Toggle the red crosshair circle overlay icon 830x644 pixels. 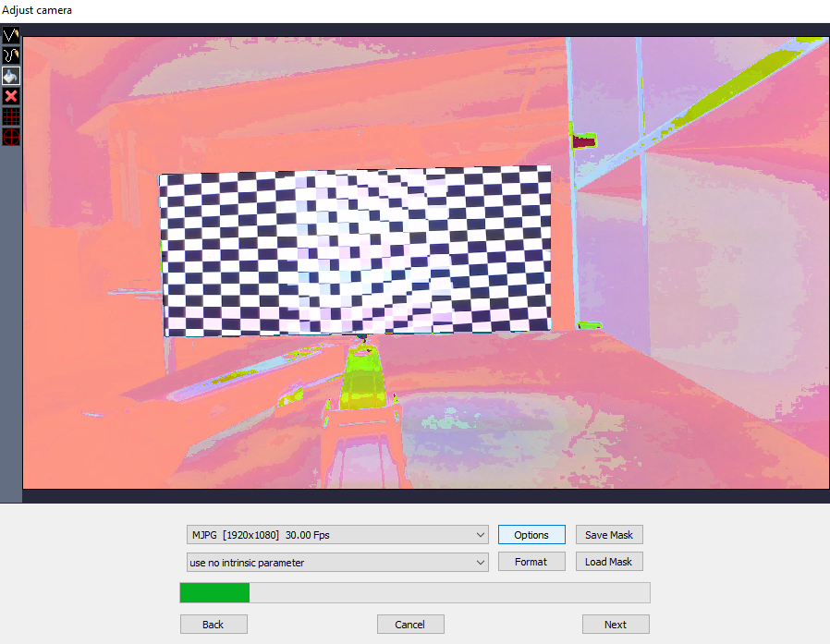click(11, 137)
